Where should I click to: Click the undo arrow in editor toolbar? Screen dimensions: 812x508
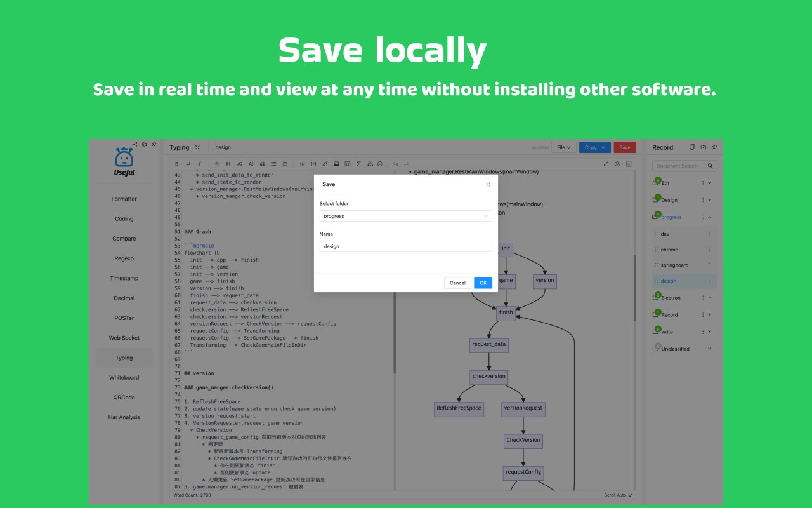tap(395, 164)
